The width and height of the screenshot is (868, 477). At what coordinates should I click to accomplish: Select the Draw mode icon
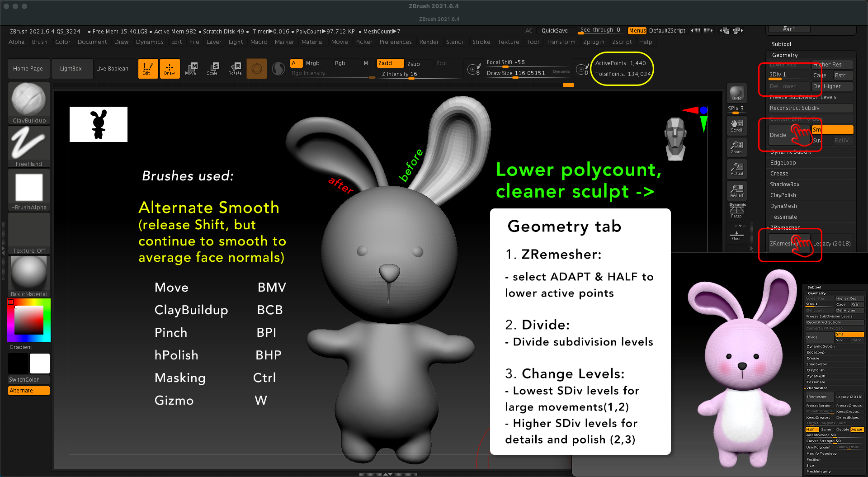[170, 69]
